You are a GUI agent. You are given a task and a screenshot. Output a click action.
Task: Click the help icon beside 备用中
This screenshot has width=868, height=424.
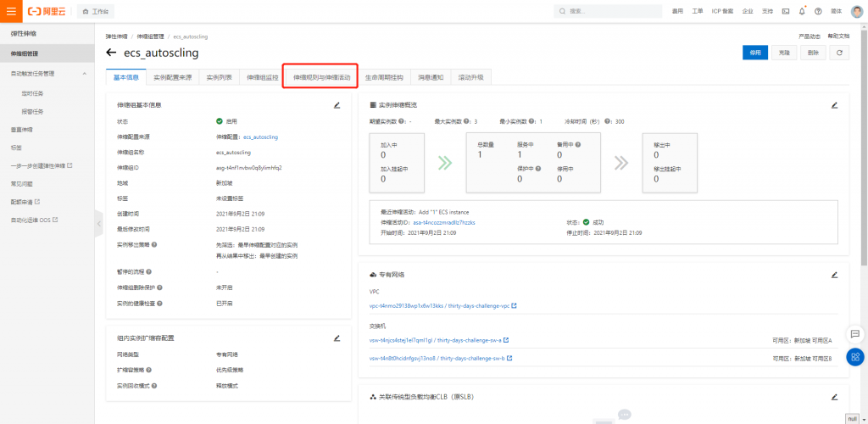pos(578,144)
